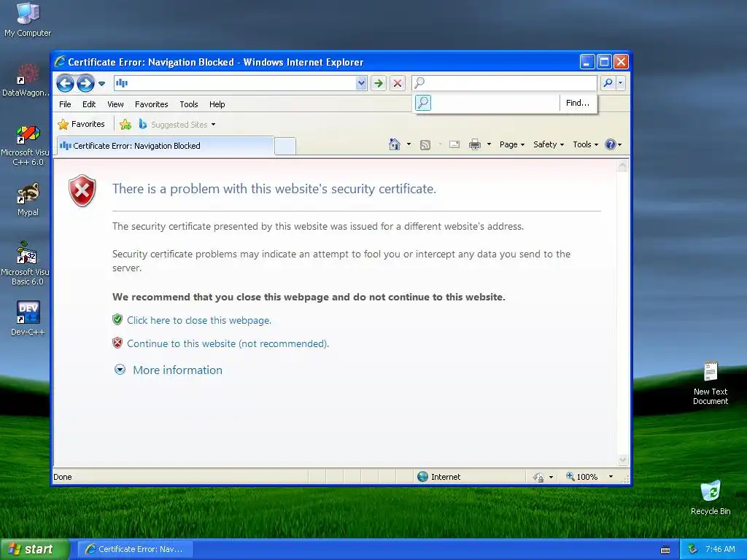
Task: Select the Mypal browser desktop icon
Action: [x=28, y=200]
